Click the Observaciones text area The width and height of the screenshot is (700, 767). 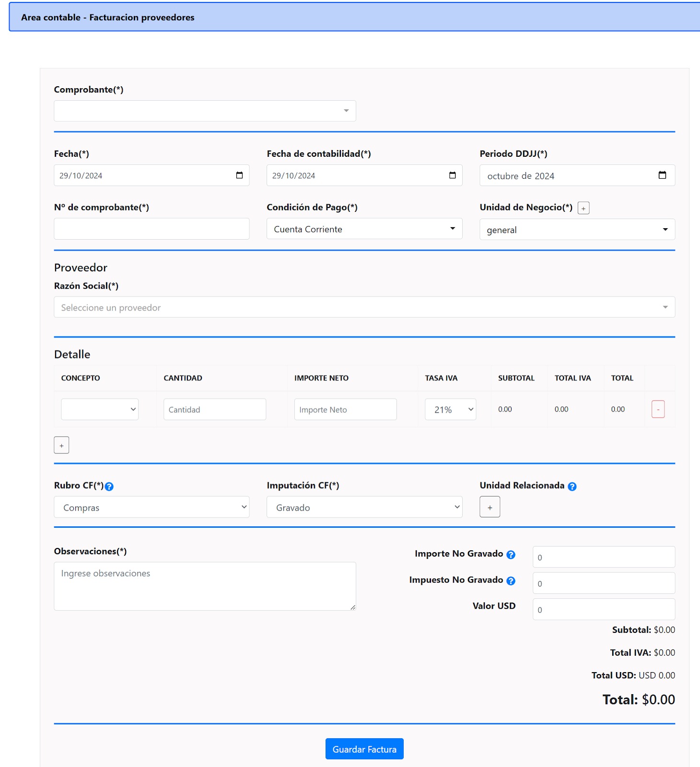(x=205, y=586)
